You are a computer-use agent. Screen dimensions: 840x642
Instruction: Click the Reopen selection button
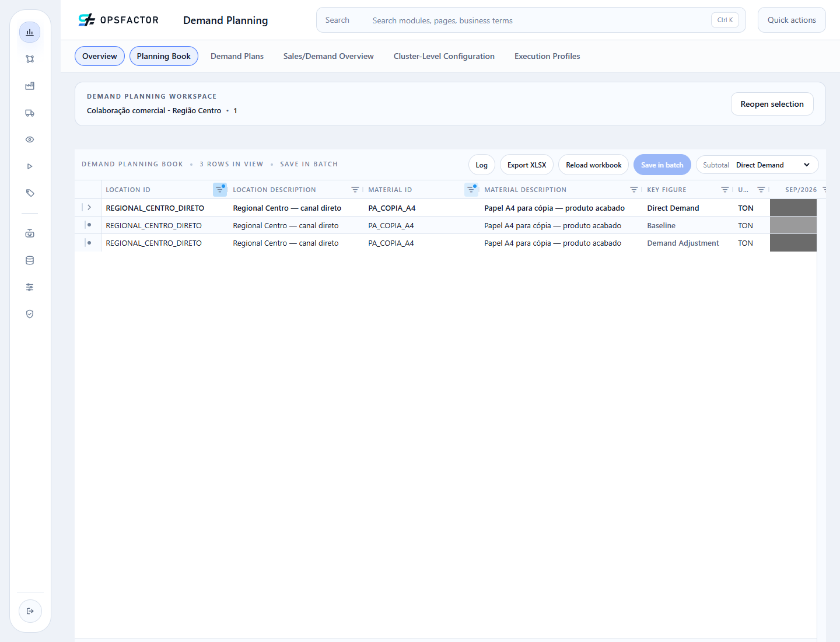click(772, 104)
